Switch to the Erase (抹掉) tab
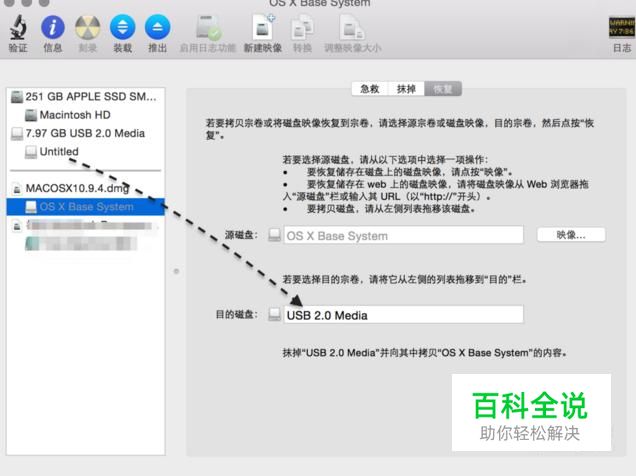Image resolution: width=636 pixels, height=476 pixels. [406, 89]
